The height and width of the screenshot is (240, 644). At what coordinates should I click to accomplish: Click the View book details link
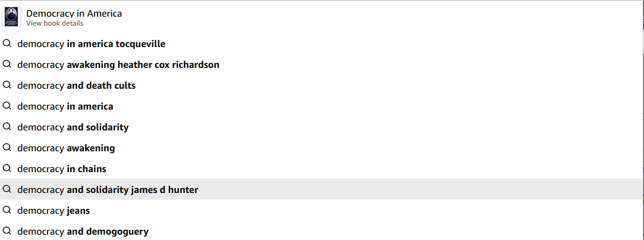pos(55,23)
